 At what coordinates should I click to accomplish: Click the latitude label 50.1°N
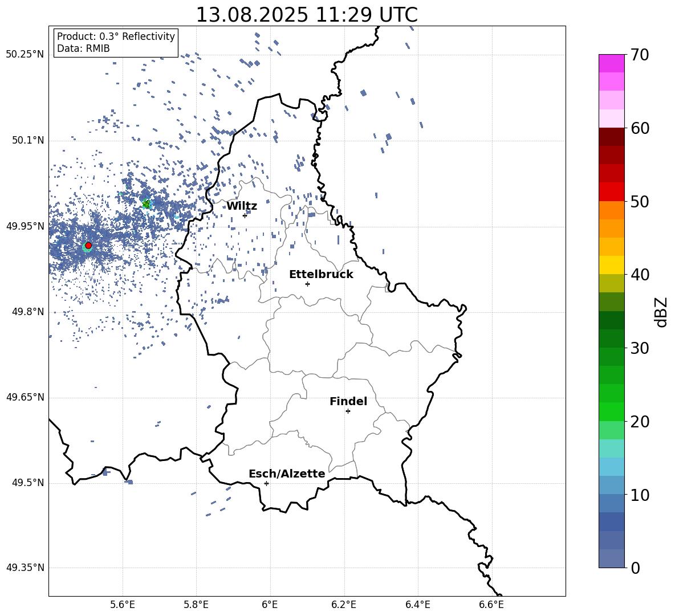(28, 141)
